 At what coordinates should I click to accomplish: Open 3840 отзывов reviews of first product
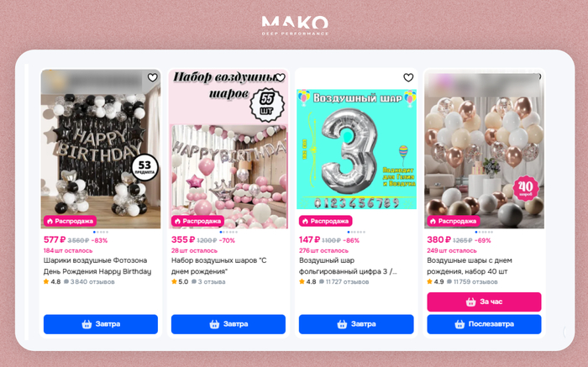89,281
